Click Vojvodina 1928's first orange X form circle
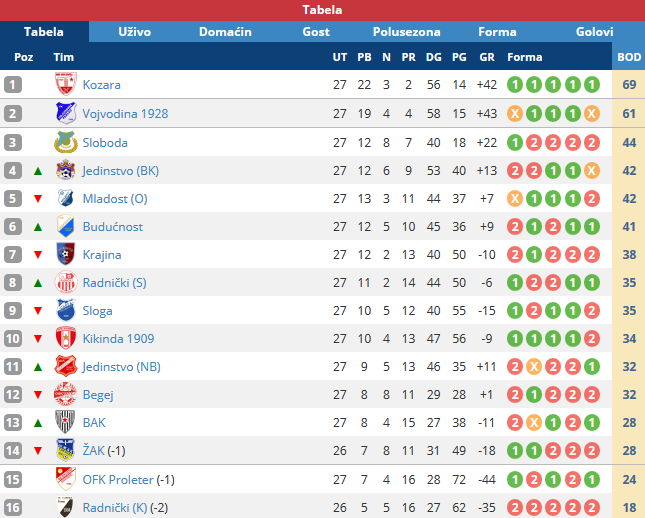 [x=515, y=114]
